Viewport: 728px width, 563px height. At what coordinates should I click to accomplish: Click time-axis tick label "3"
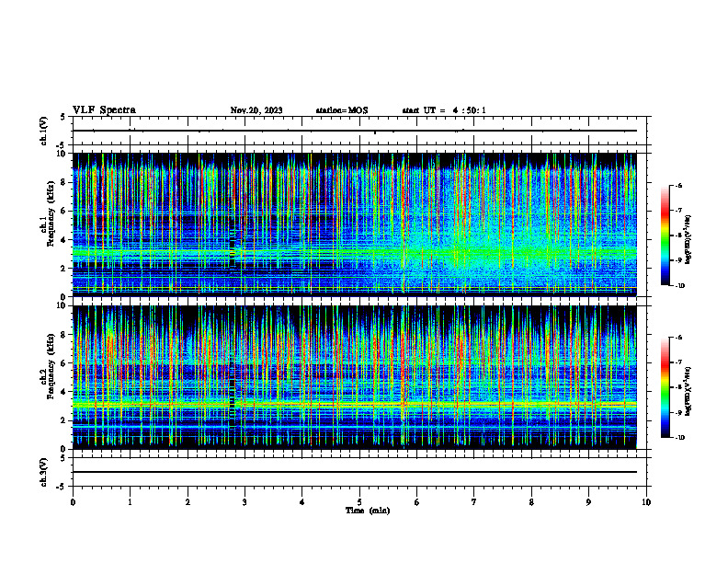pos(245,502)
